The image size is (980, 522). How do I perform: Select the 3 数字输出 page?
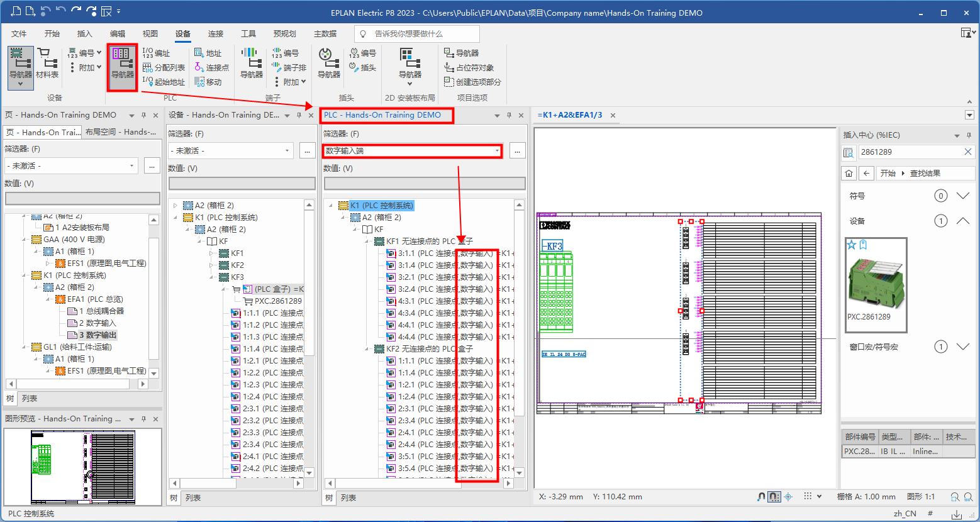click(x=97, y=335)
